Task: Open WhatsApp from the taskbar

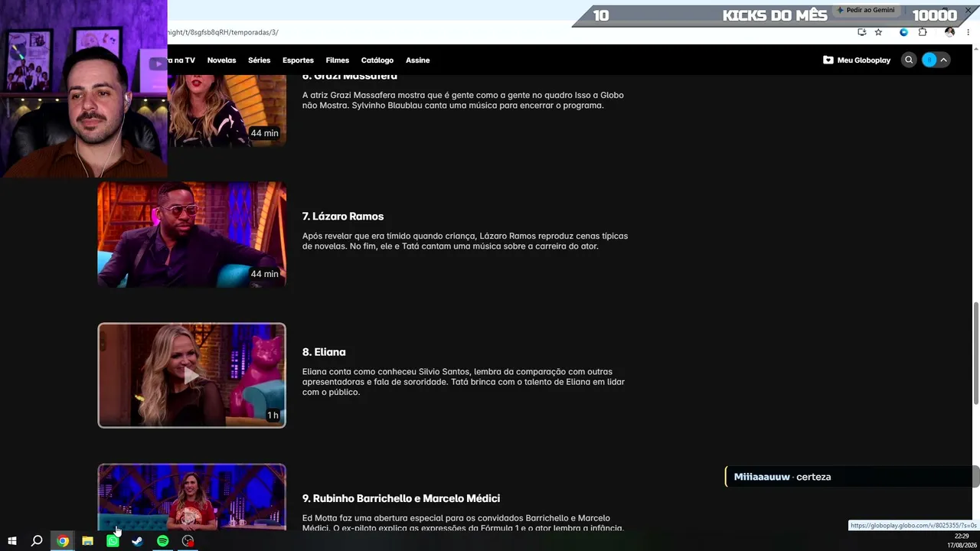Action: (113, 541)
